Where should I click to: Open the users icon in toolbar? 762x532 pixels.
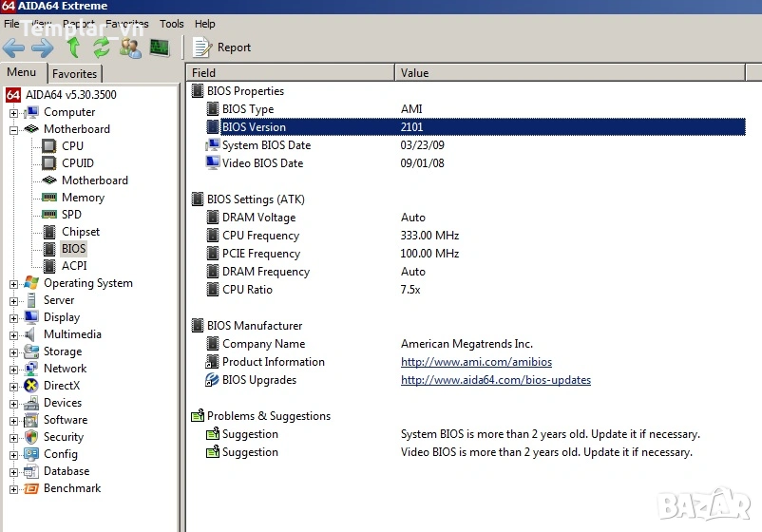pos(130,47)
